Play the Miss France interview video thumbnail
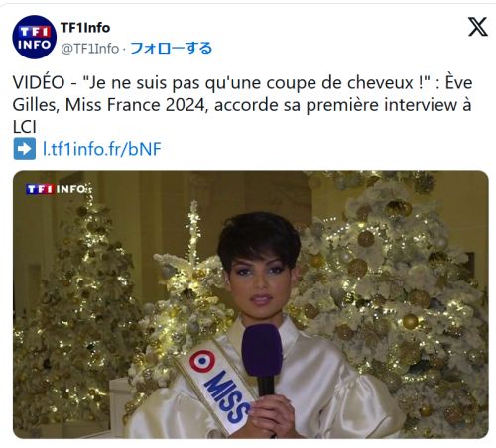This screenshot has height=448, width=496. (251, 304)
